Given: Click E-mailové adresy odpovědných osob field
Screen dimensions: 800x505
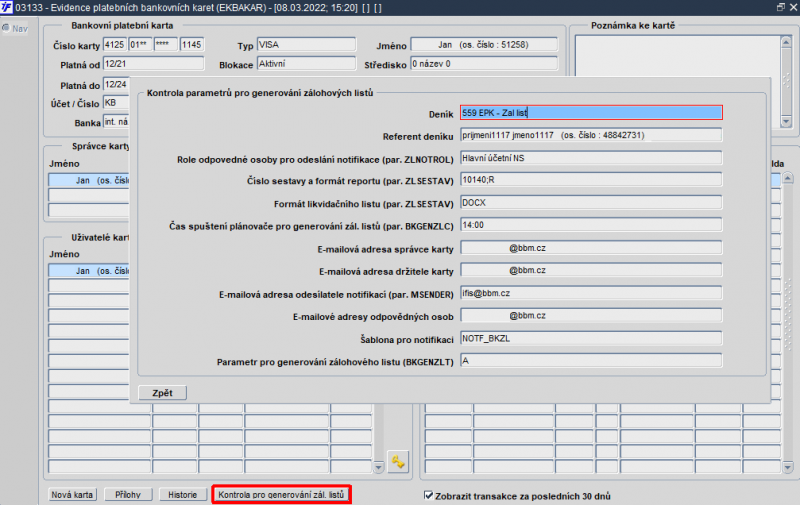Looking at the screenshot, I should (x=591, y=316).
